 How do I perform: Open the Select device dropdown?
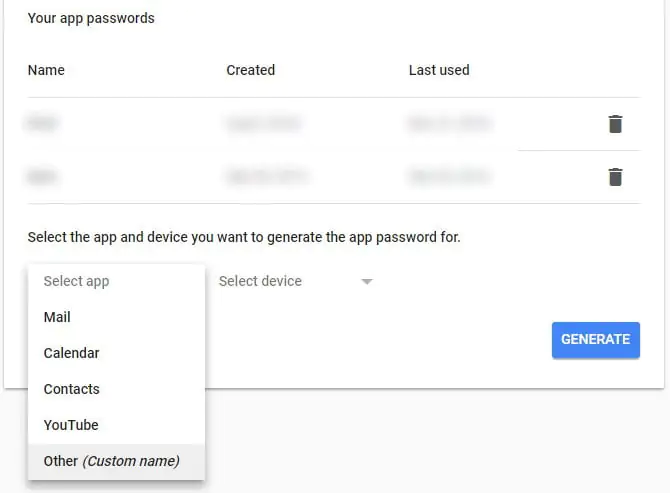click(260, 281)
